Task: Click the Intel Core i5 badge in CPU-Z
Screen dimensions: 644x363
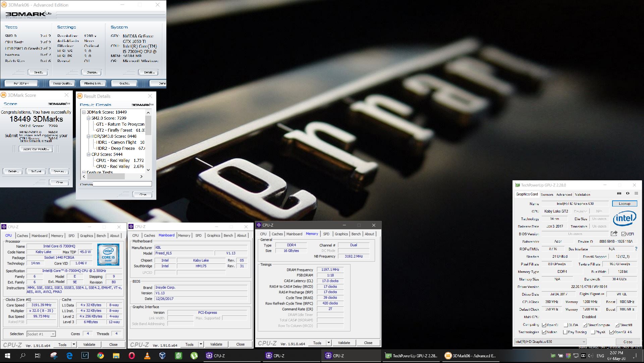Action: (x=108, y=255)
